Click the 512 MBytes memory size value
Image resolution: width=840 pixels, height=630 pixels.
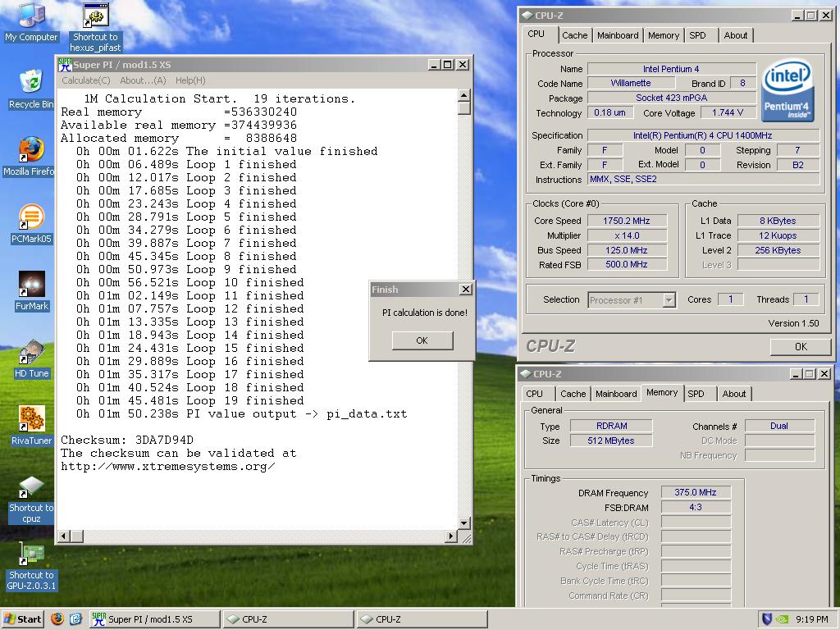[x=611, y=441]
